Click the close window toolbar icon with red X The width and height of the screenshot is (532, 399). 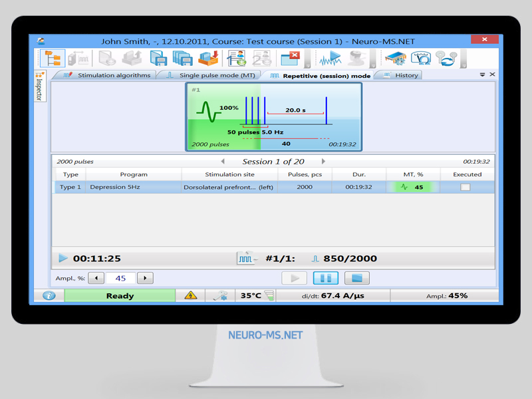[x=290, y=59]
